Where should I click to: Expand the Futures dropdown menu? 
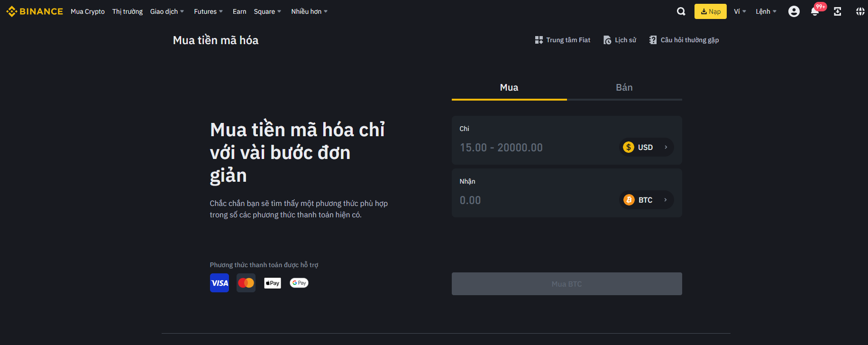coord(209,11)
